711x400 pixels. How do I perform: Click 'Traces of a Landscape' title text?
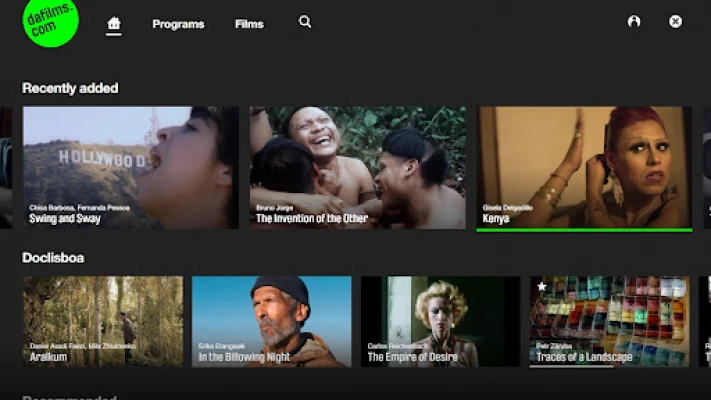(584, 357)
